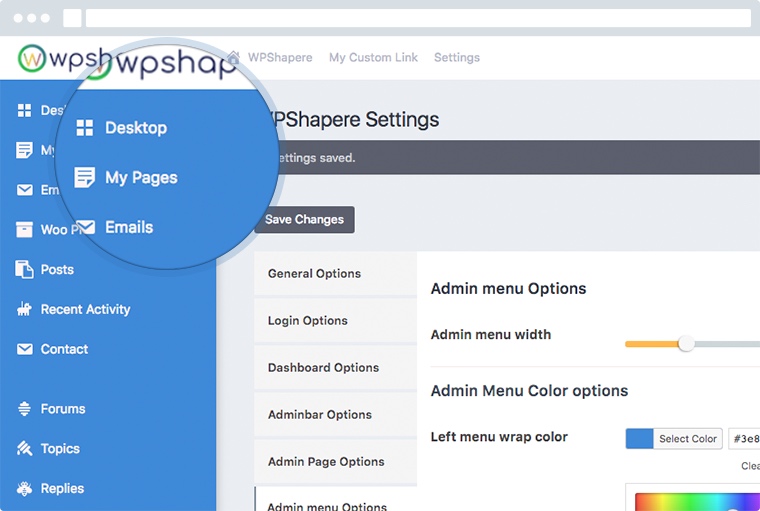
Task: Click the hex color value input field
Action: 744,439
